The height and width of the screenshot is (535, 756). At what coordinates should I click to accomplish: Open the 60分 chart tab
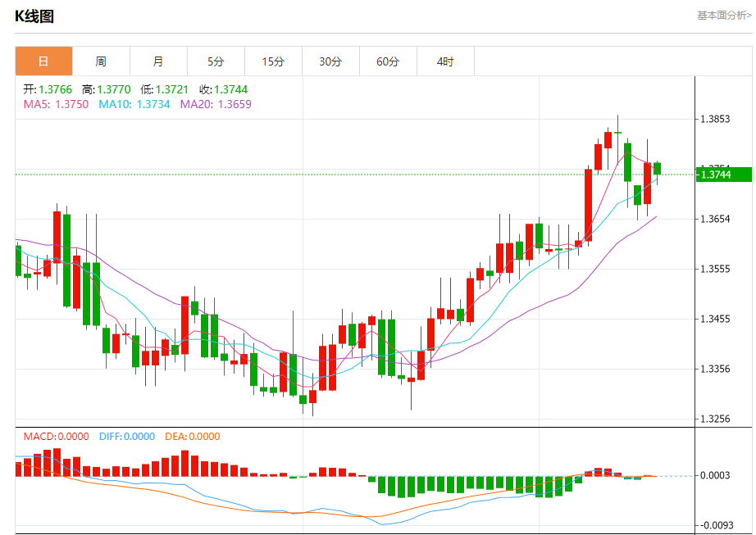[x=388, y=61]
